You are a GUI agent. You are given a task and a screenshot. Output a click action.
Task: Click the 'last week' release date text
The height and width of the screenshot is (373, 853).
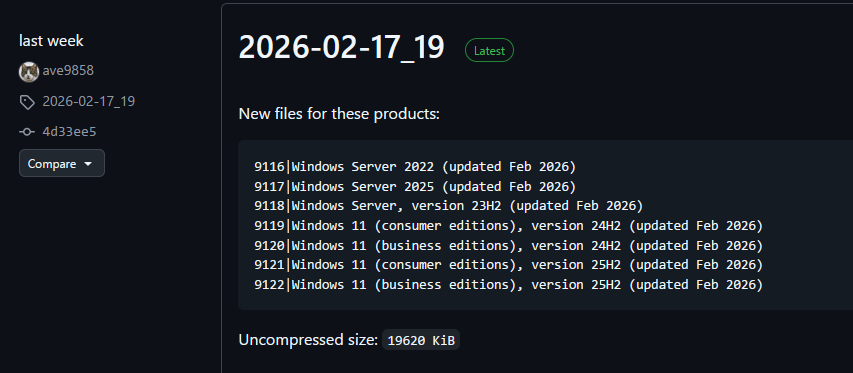(x=51, y=41)
